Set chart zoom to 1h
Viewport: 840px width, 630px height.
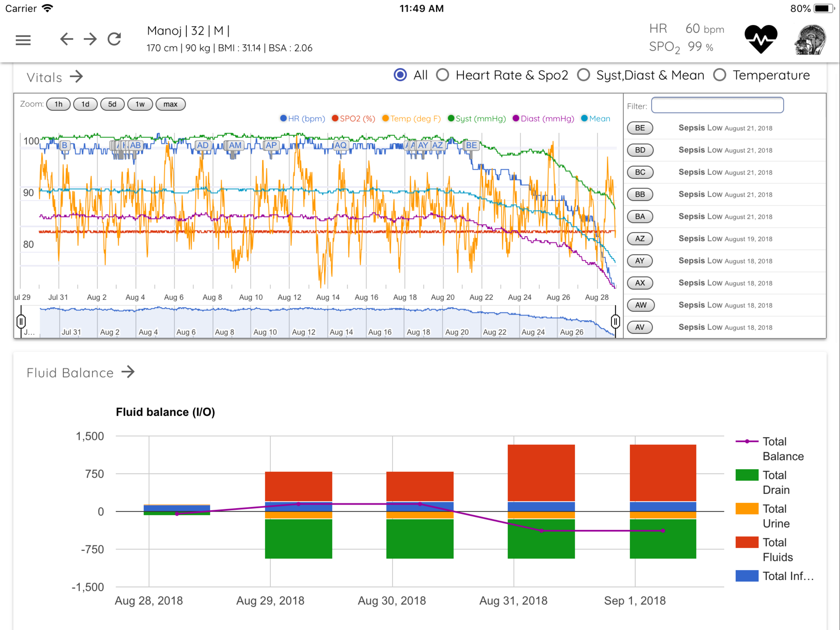pos(58,104)
